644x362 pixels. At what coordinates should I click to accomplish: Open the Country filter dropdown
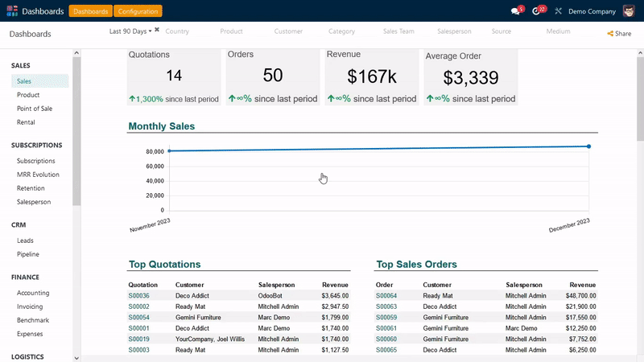coord(177,31)
